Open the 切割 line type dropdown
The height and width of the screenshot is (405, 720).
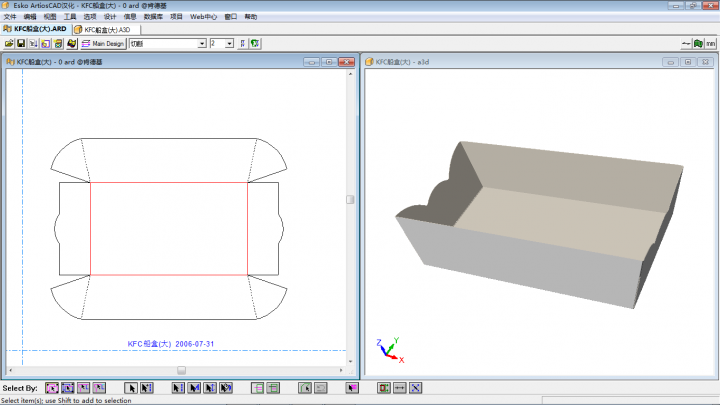pos(203,44)
